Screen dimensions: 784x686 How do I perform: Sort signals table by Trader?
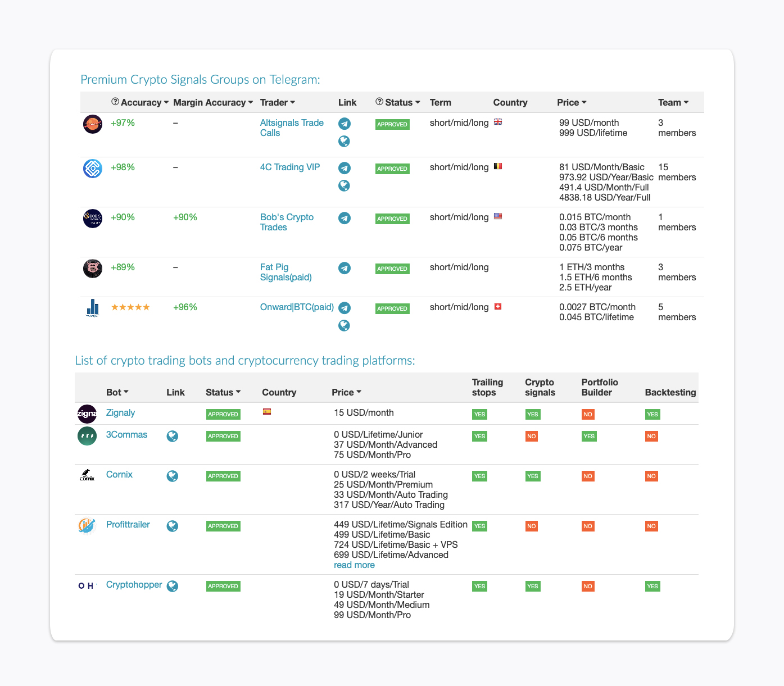pyautogui.click(x=278, y=102)
